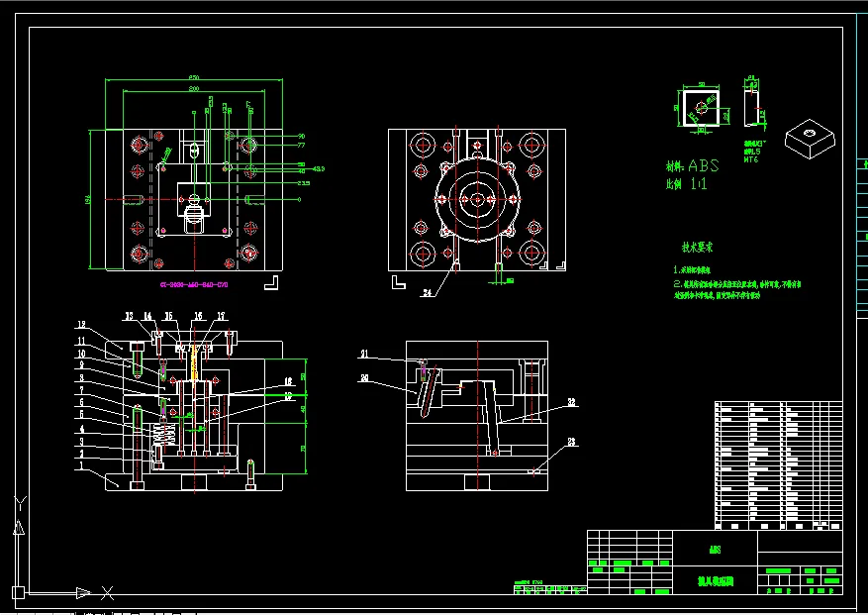Click the parts list table
Image resolution: width=868 pixels, height=615 pixels.
[778, 465]
